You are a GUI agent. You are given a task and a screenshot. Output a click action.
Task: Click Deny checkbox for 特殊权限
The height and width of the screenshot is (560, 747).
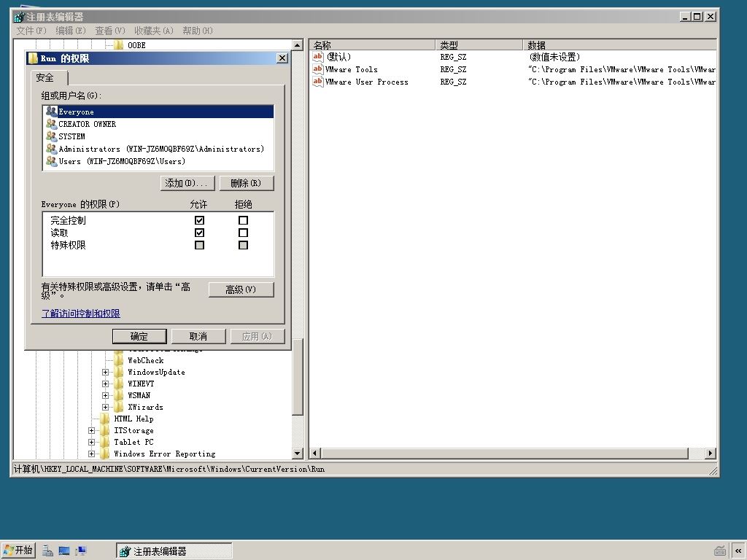[243, 245]
